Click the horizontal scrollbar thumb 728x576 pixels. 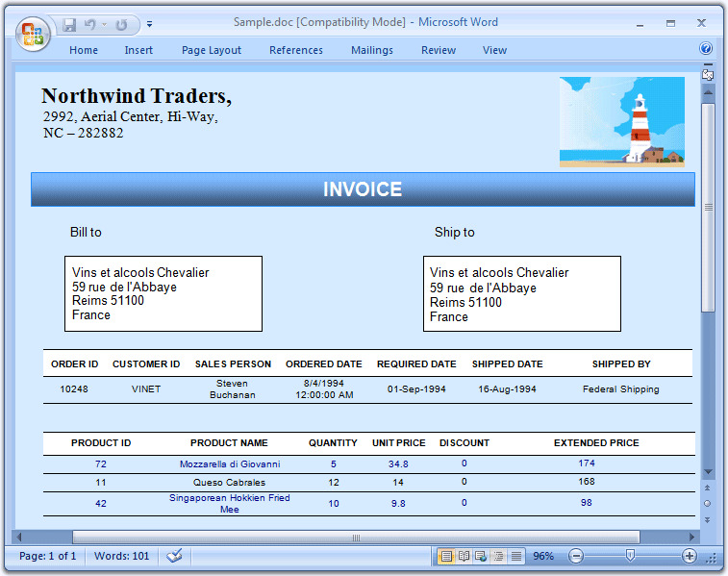tap(356, 538)
